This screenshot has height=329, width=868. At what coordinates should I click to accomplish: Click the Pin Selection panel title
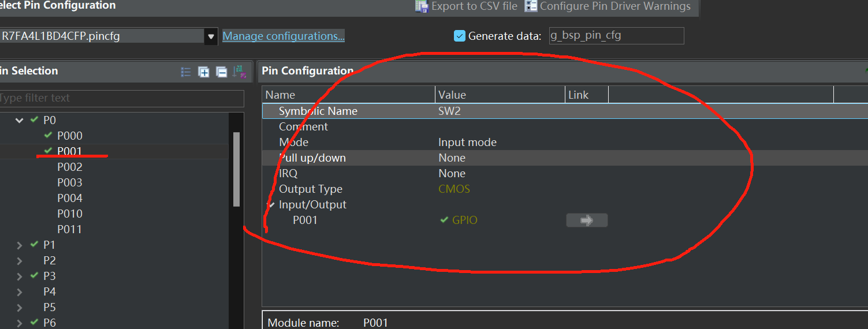[29, 71]
